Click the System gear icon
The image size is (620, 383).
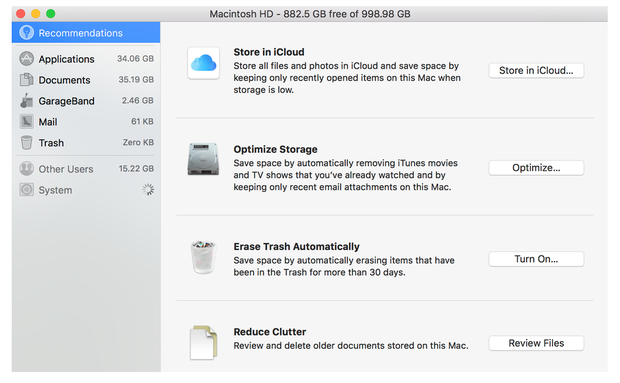pyautogui.click(x=26, y=190)
